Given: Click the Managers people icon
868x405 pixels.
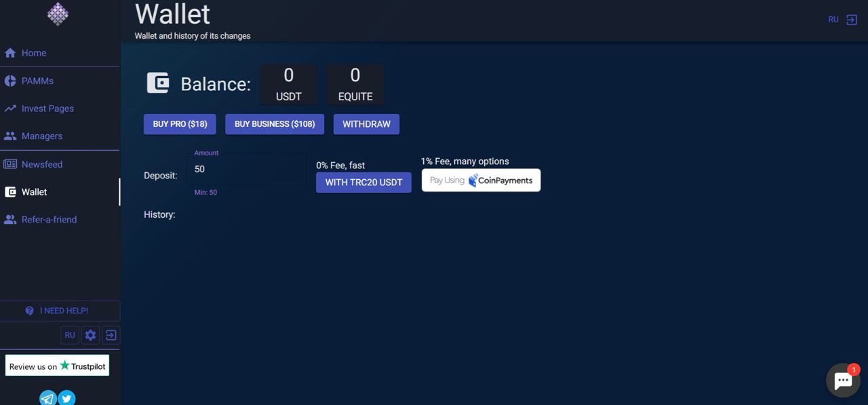Looking at the screenshot, I should coord(10,136).
